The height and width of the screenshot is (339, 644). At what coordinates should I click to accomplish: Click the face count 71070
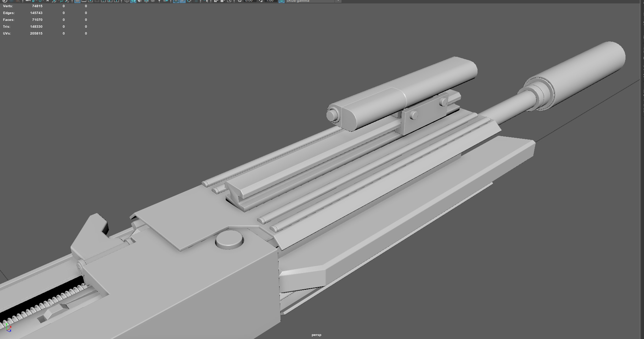pyautogui.click(x=37, y=20)
